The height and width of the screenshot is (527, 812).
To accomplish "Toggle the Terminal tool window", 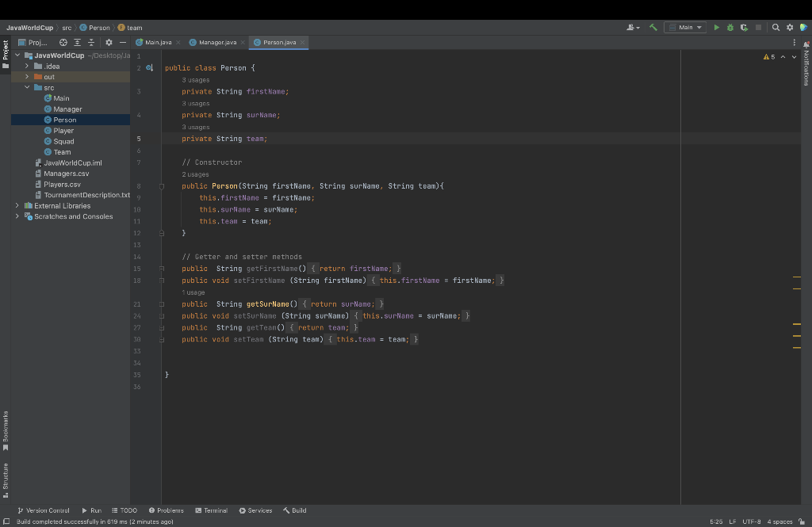I will tap(211, 510).
